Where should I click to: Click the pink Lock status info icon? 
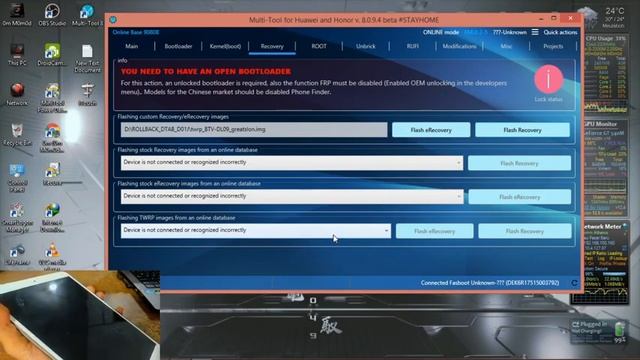coord(549,79)
